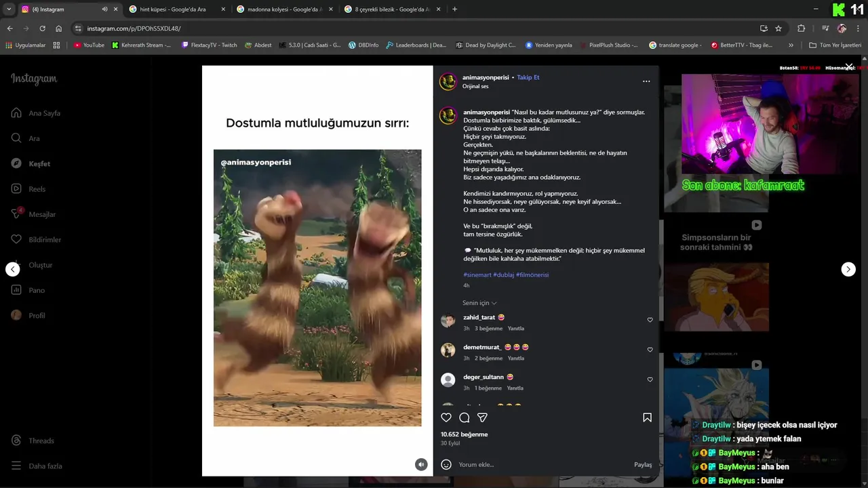Click Yorum ekle comment input field
Screen dimensions: 868x488
pos(542,464)
